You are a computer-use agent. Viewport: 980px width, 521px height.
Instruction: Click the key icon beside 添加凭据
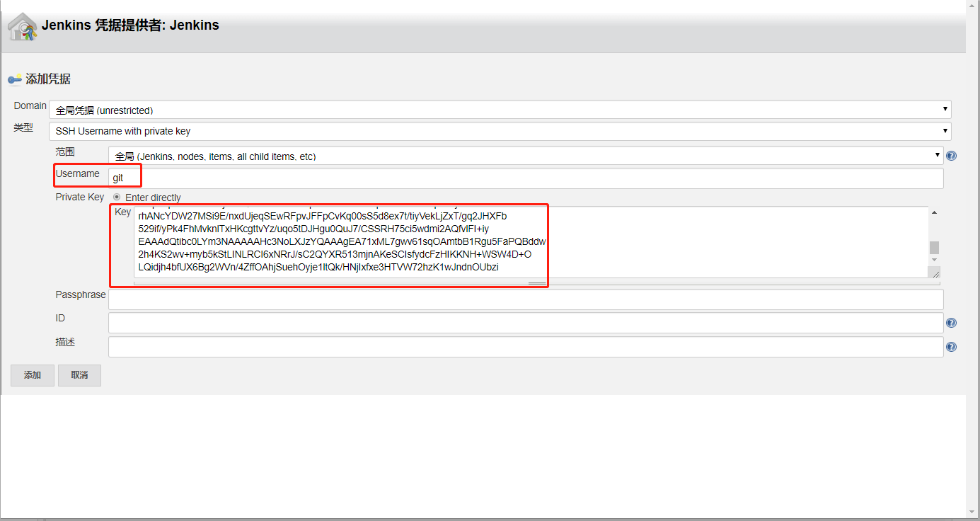click(x=15, y=79)
